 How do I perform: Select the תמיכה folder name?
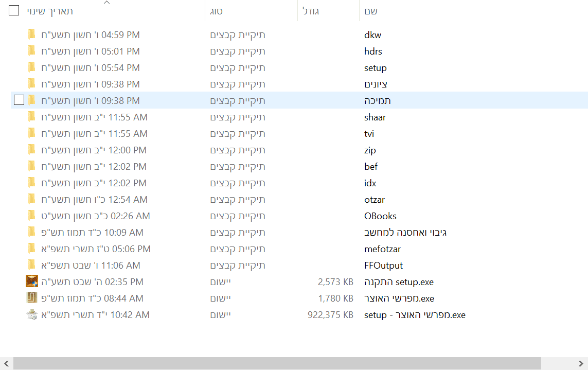pos(377,101)
